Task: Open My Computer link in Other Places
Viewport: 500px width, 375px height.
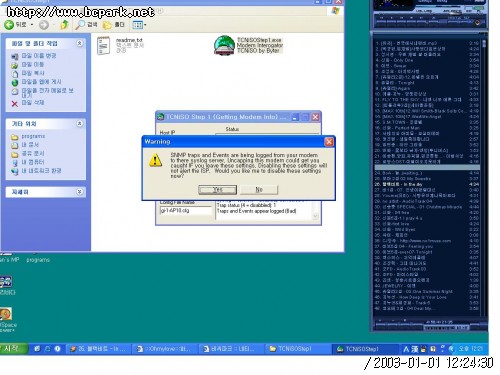Action: coord(33,162)
